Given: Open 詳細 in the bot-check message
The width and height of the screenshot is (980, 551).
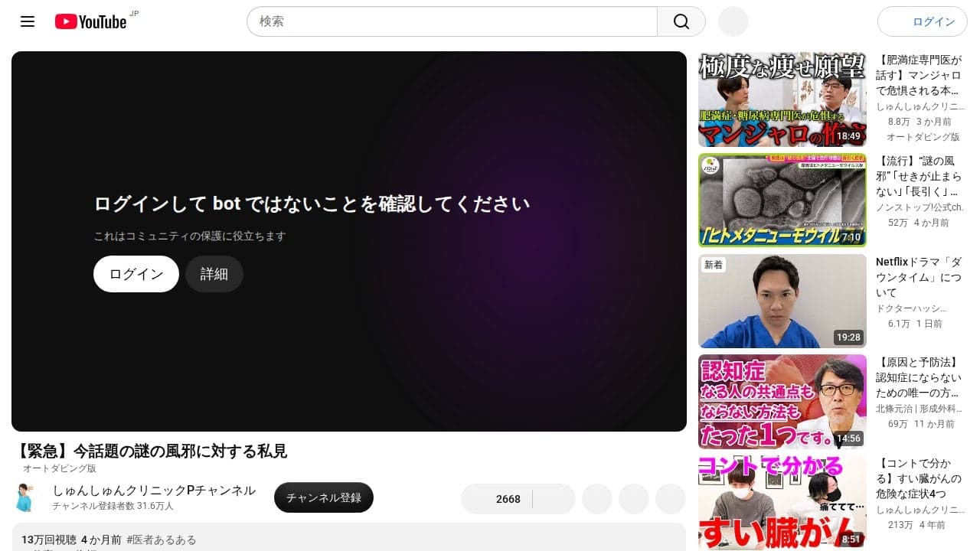Looking at the screenshot, I should [214, 274].
